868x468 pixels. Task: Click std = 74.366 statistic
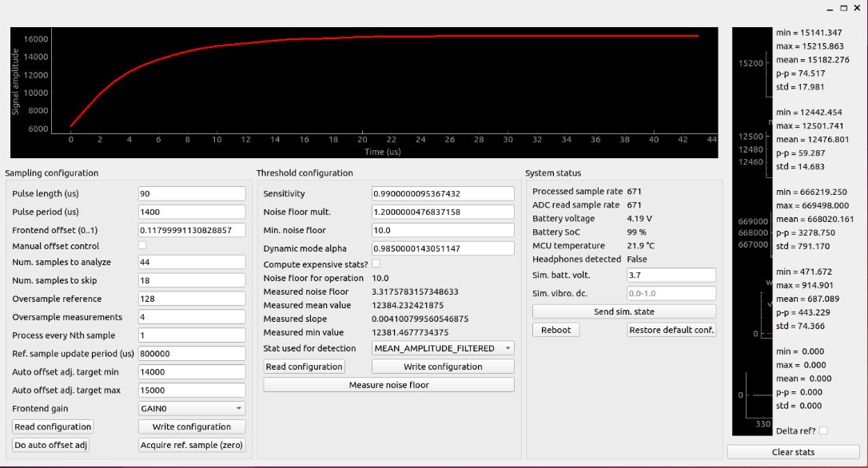pos(801,326)
